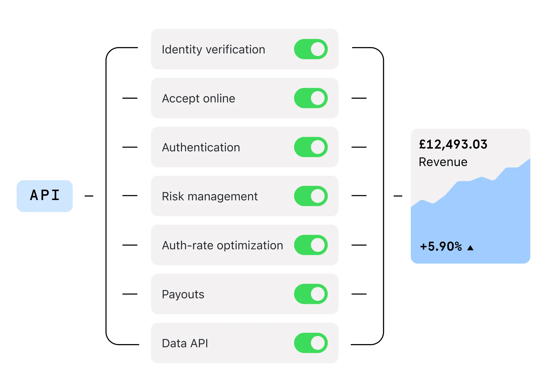Click the Authentication row text
The height and width of the screenshot is (392, 549).
point(201,148)
